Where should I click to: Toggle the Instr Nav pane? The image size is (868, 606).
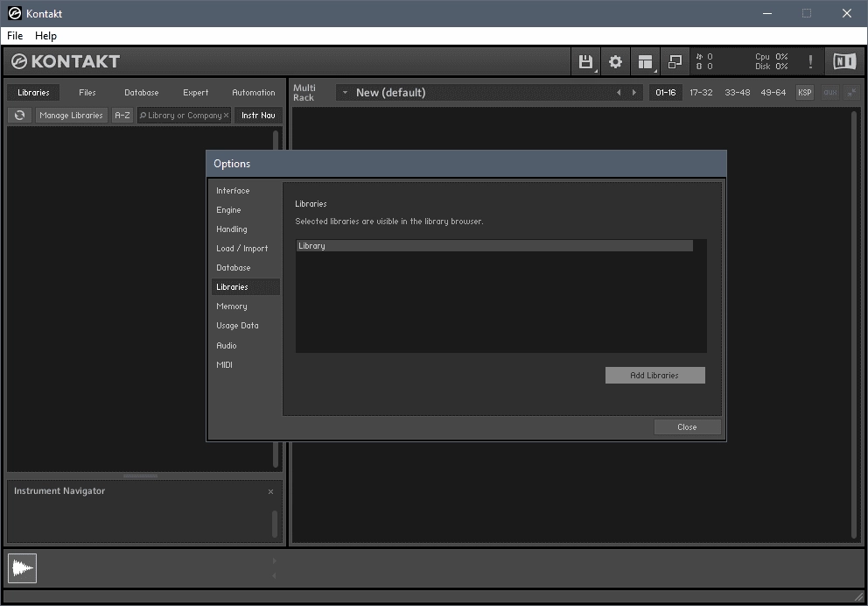coord(258,116)
